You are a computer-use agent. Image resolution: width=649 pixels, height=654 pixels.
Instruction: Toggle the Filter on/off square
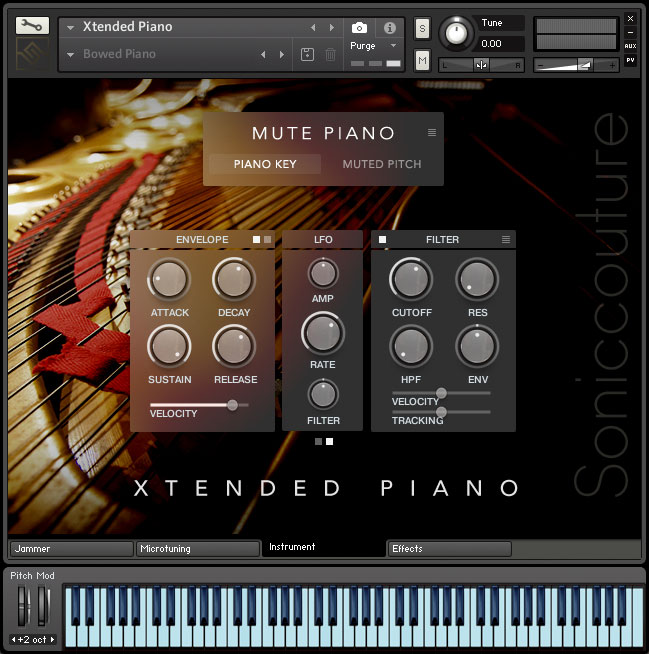click(x=382, y=239)
